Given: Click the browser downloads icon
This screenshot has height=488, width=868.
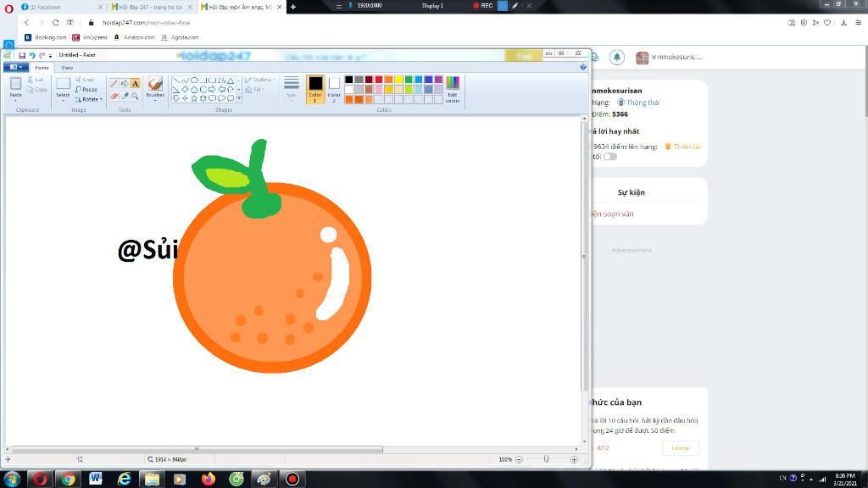Looking at the screenshot, I should click(x=843, y=23).
